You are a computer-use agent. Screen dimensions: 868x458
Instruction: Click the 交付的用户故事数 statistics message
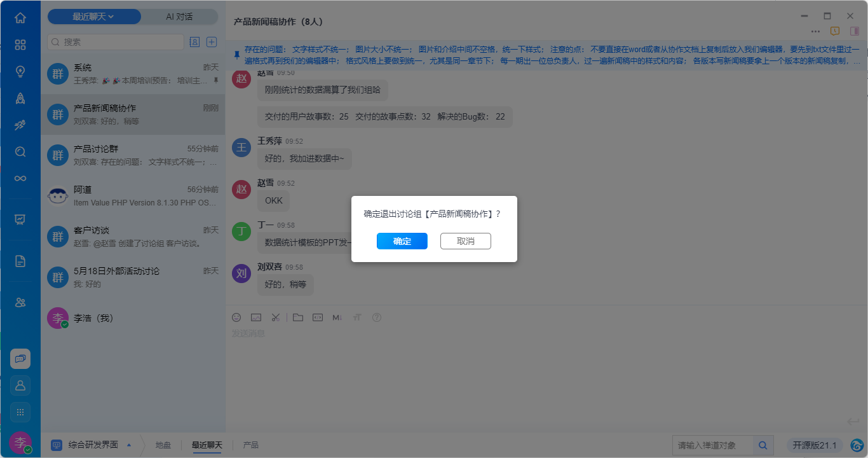(x=385, y=117)
